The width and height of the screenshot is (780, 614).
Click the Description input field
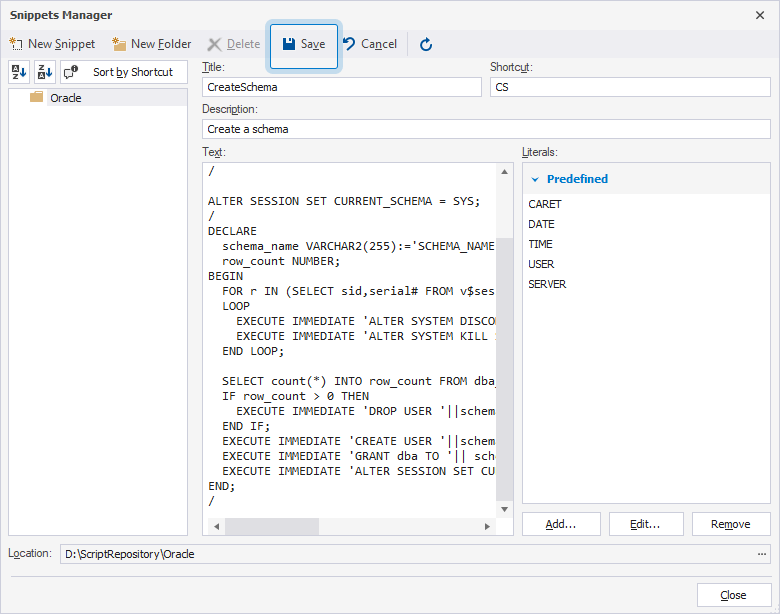486,129
